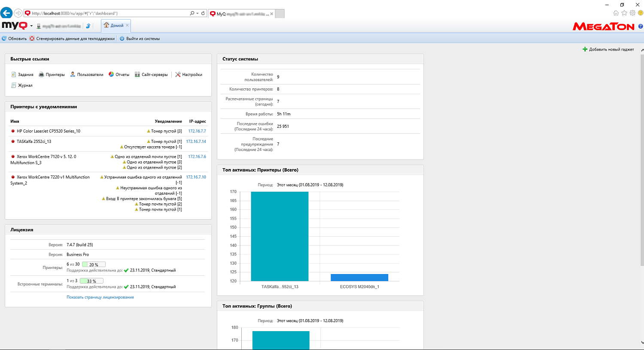Click Обновить to refresh the dashboard
This screenshot has width=644, height=350.
14,39
